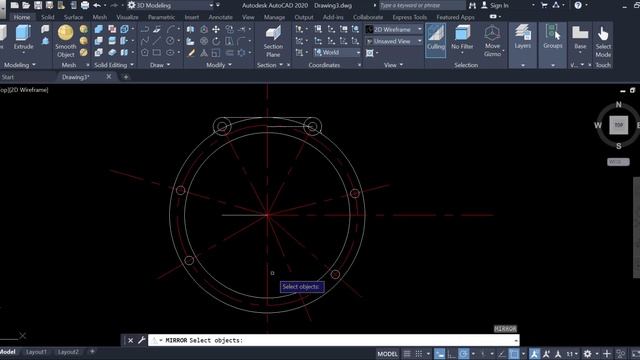Open the Mesh ribbon tab
The width and height of the screenshot is (640, 360).
pyautogui.click(x=100, y=17)
